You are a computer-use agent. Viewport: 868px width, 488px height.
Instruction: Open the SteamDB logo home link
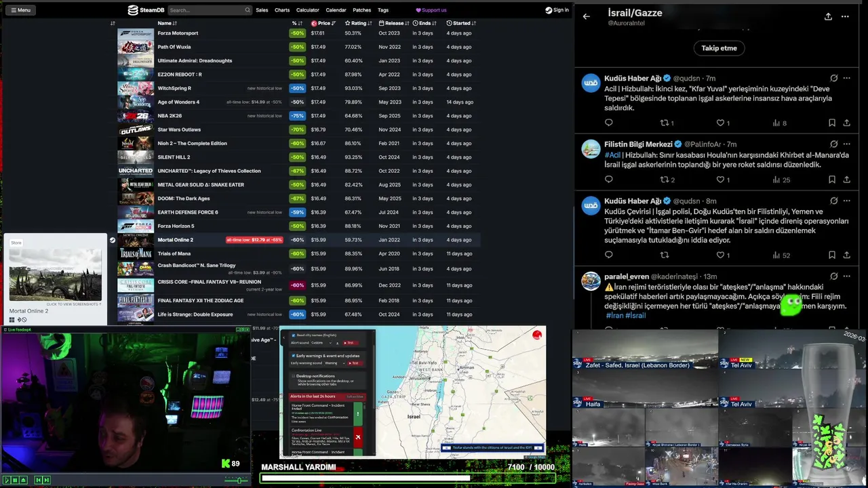(x=146, y=10)
